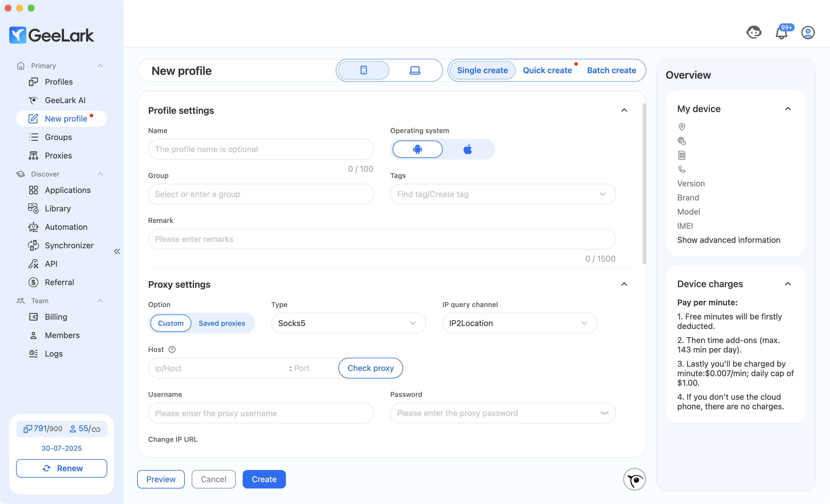Screen dimensions: 830x504
Task: Choose Android operating system
Action: 417,149
